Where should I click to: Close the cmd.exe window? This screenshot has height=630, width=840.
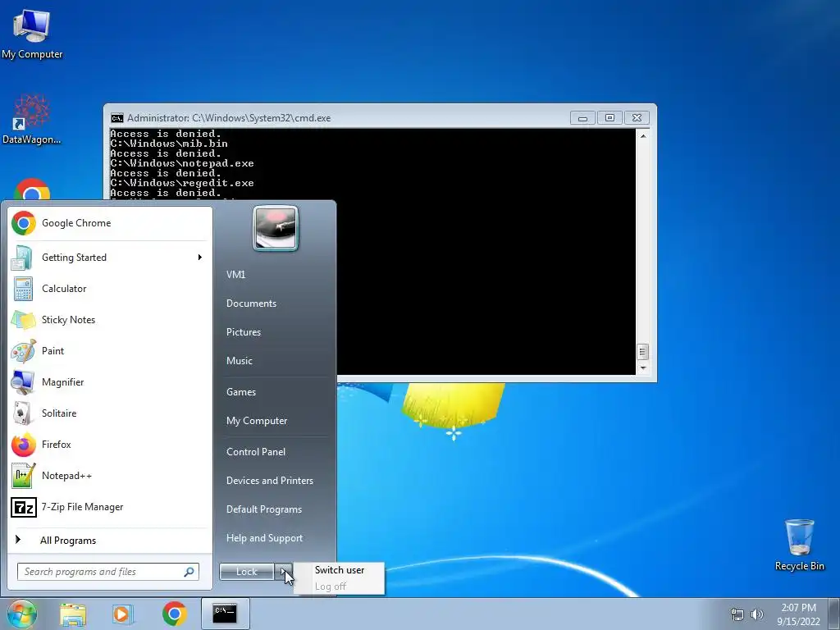(x=637, y=118)
